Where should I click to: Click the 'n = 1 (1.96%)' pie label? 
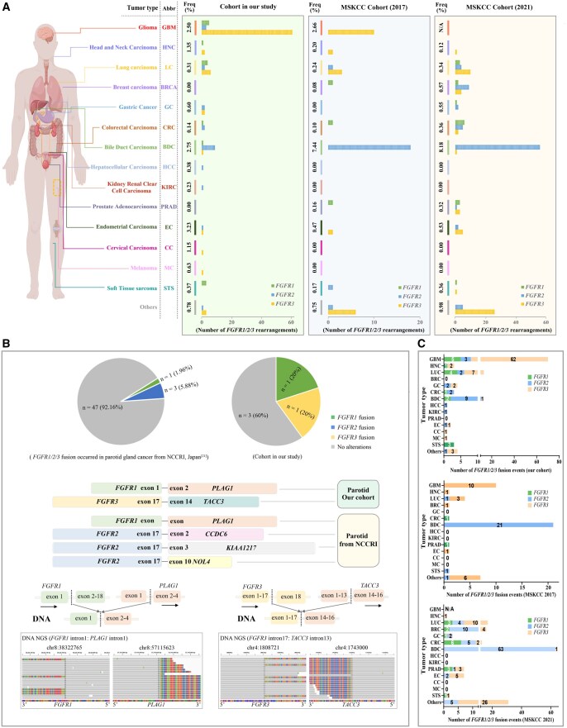pos(176,374)
